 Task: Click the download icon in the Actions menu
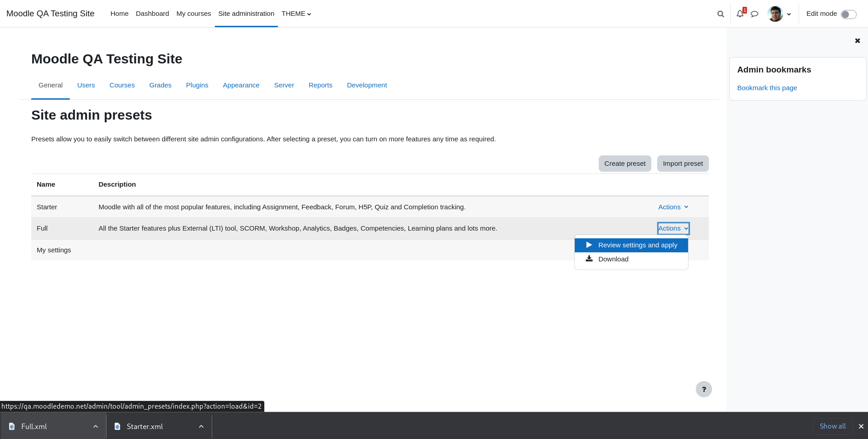pos(589,259)
